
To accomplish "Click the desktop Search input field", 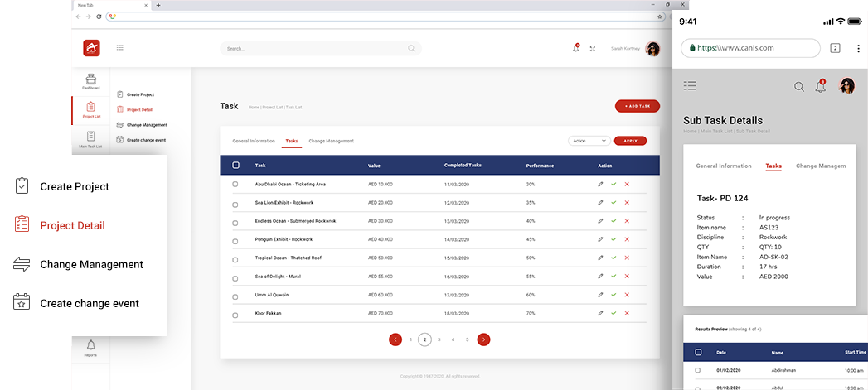I will [x=320, y=49].
